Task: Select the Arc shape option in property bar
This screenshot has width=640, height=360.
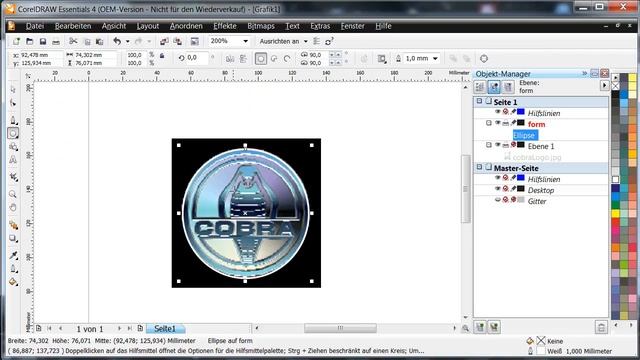Action: pos(287,59)
